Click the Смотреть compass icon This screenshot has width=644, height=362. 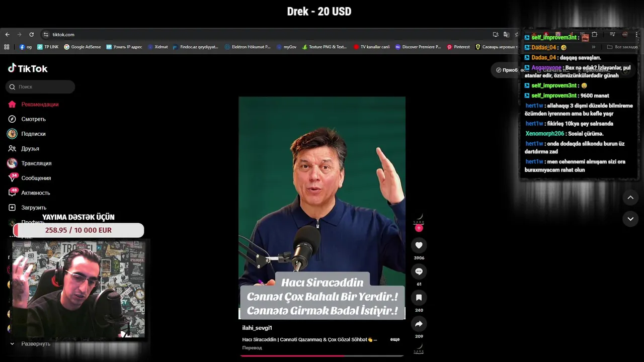tap(12, 119)
